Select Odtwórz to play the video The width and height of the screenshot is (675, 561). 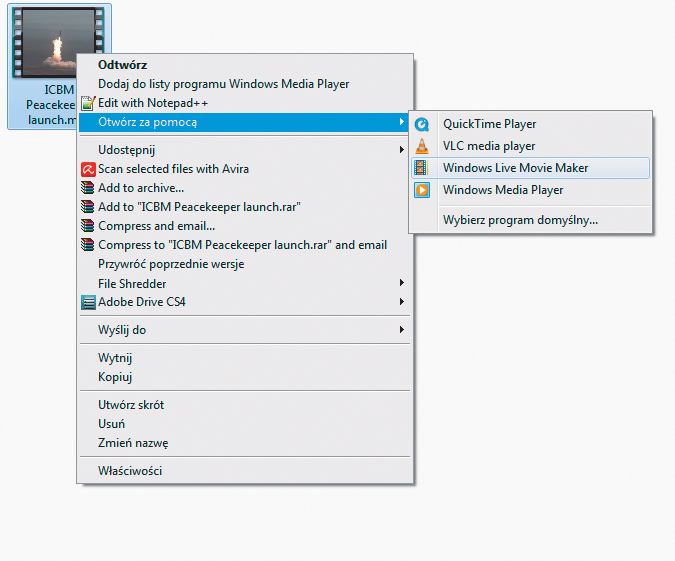(122, 65)
